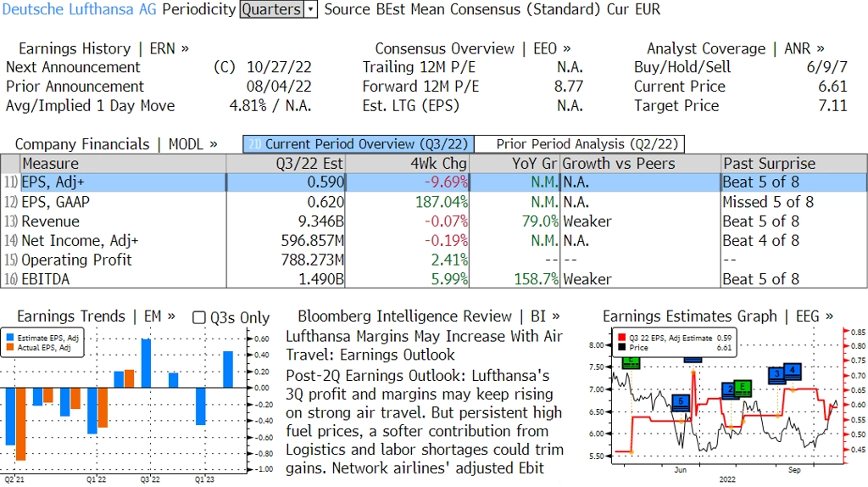Click the 187.04% 4Wk Chg value
868x487 pixels.
[x=441, y=202]
